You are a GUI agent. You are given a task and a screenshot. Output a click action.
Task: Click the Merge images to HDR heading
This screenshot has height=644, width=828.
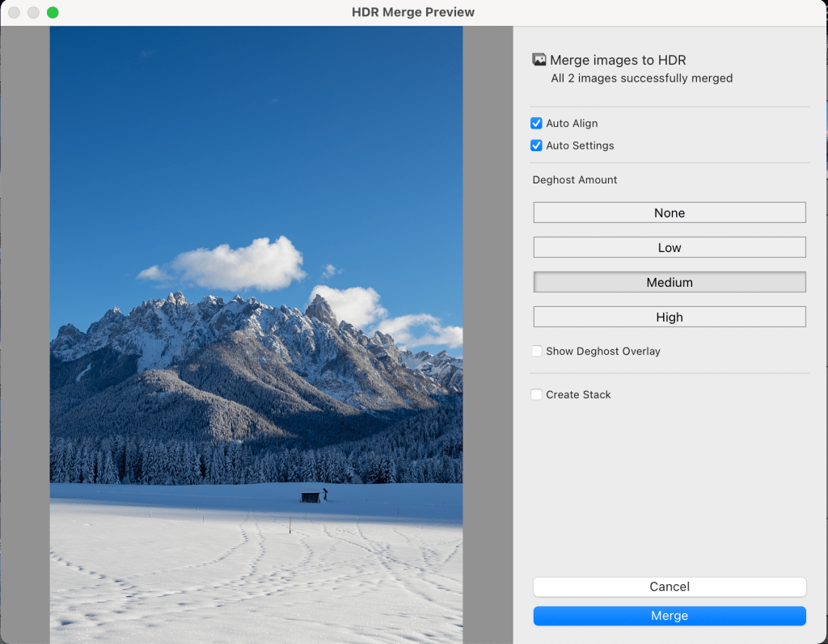click(618, 60)
